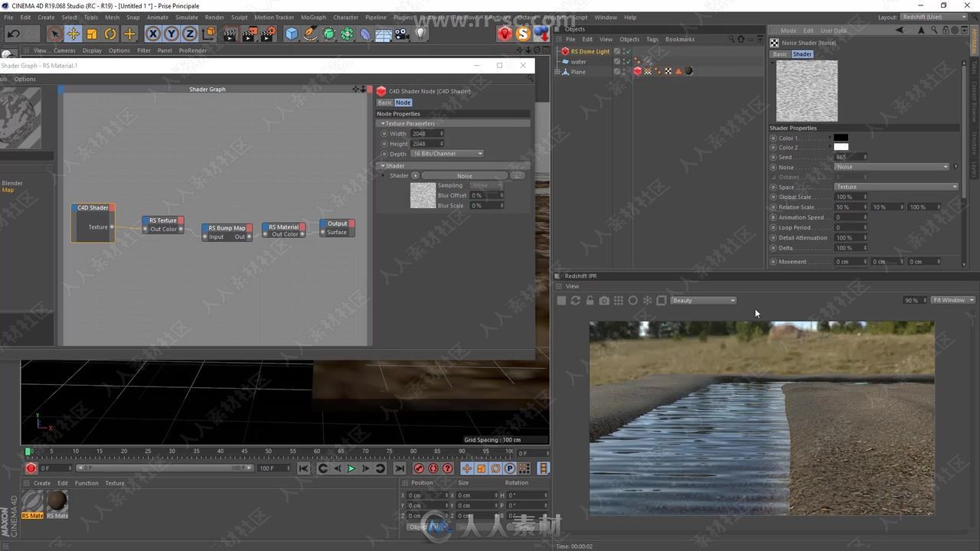Viewport: 980px width, 551px height.
Task: Switch to Basic tab in Attributes panel
Action: (779, 54)
